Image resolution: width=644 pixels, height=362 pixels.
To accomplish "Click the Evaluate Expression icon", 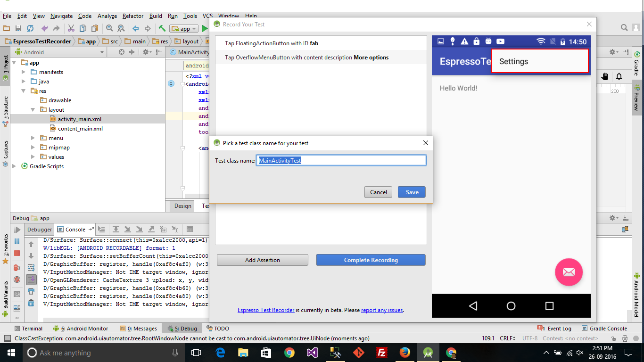I will 190,230.
